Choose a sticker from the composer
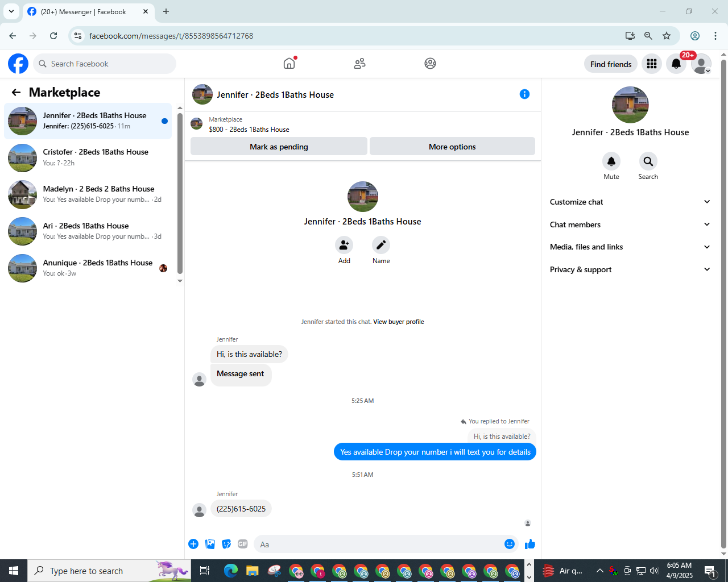728x582 pixels. [x=226, y=544]
